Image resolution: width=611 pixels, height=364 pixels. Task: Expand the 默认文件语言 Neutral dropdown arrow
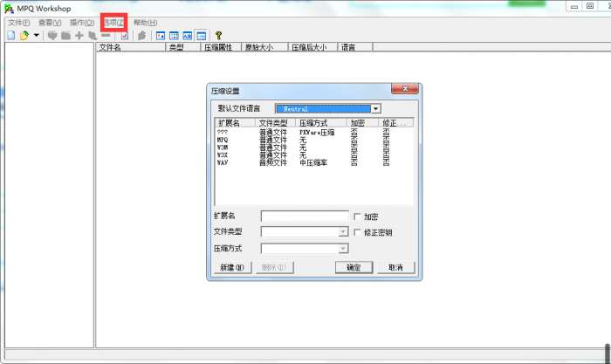pos(375,109)
